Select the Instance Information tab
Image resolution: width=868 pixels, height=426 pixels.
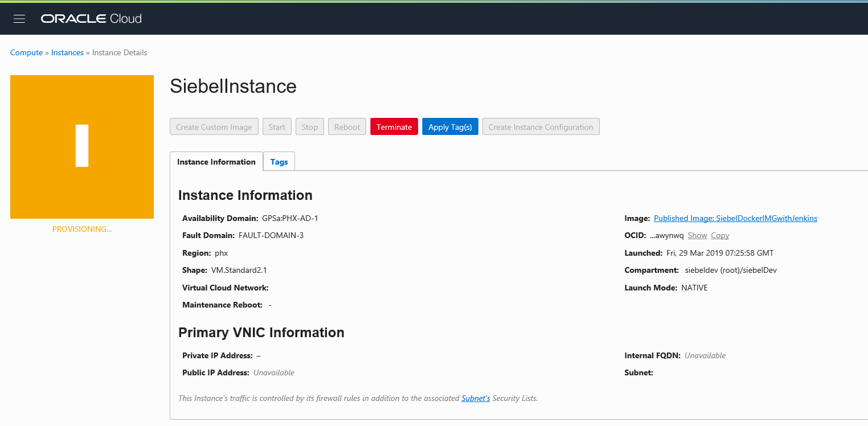point(216,161)
